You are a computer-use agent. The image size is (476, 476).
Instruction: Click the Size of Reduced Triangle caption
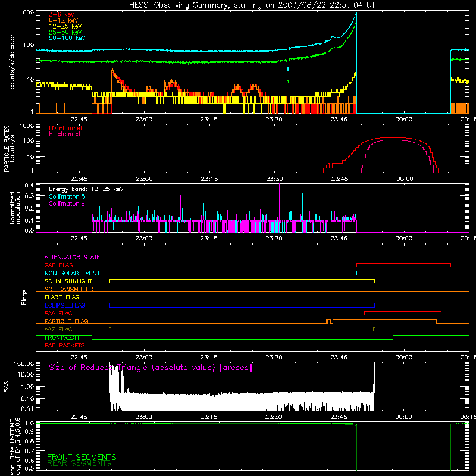tap(151, 368)
